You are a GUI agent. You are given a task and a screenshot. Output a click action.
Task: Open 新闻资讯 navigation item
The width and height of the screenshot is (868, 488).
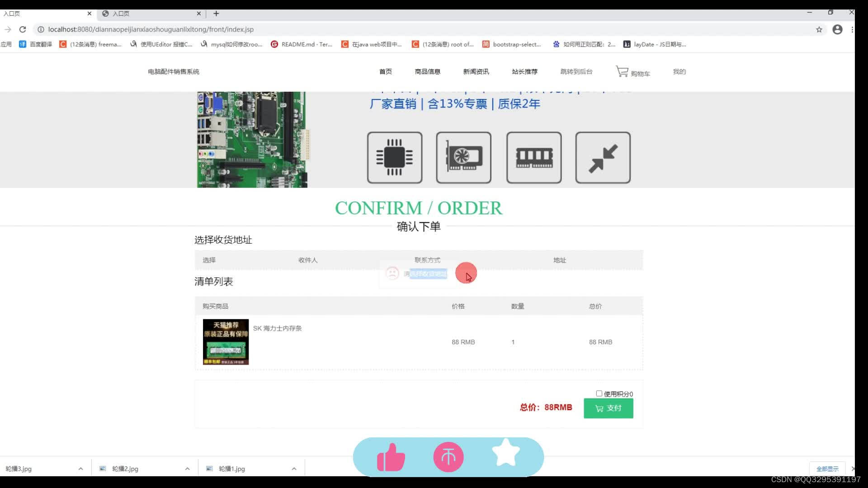pyautogui.click(x=476, y=71)
